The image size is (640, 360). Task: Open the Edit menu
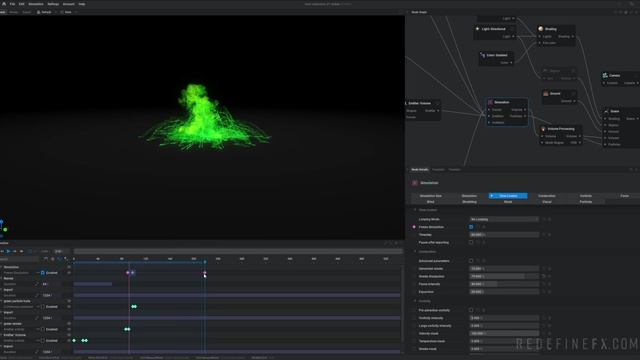pyautogui.click(x=21, y=4)
